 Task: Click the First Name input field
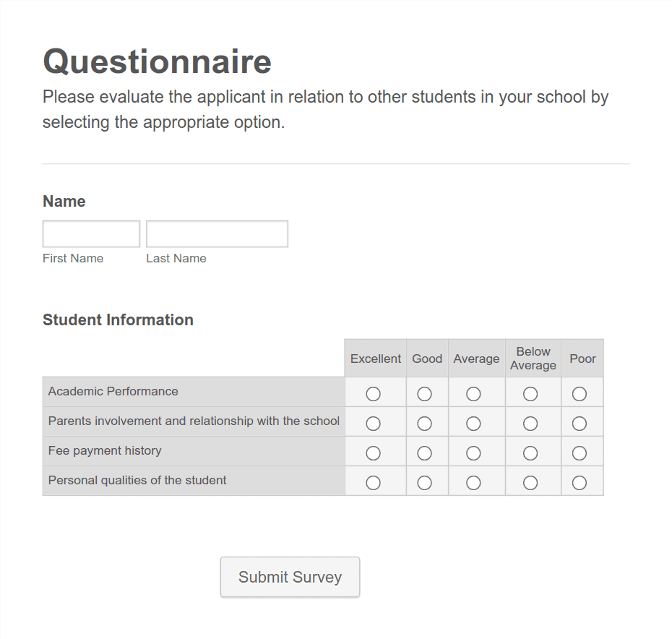tap(91, 234)
